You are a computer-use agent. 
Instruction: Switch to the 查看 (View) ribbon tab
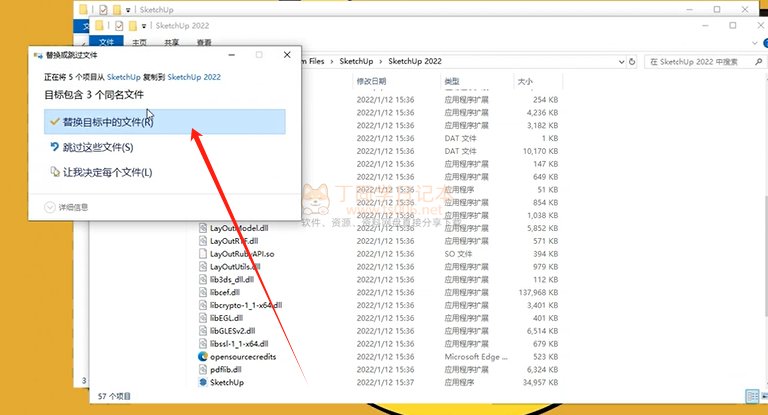204,43
